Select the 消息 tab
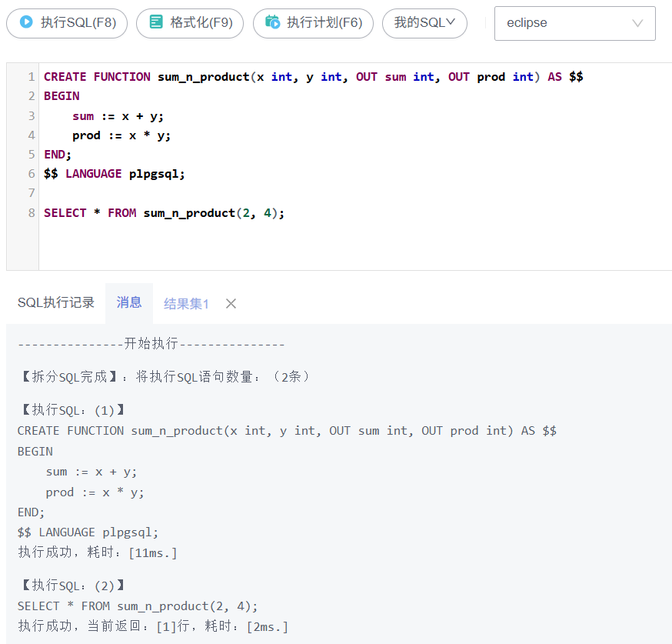Viewport: 672px width, 644px height. pos(129,302)
